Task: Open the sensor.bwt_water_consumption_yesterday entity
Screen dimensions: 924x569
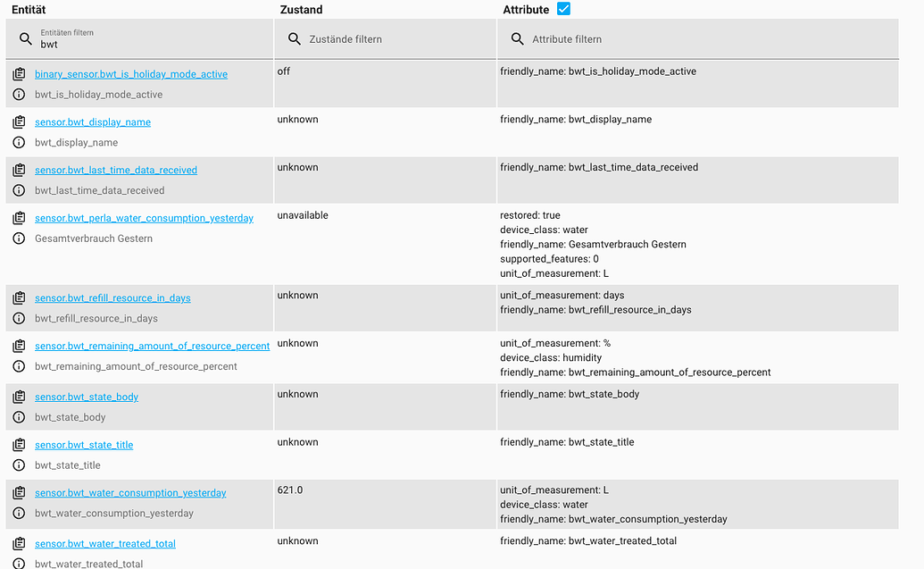Action: [130, 491]
